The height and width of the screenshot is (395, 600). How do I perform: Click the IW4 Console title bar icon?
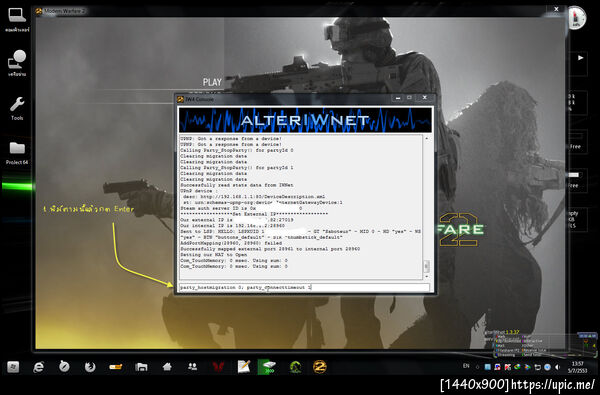[181, 99]
